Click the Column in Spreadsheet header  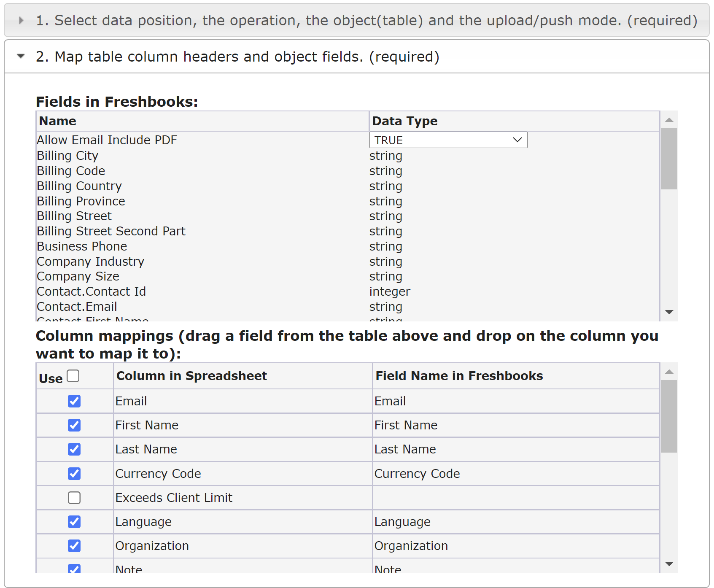[243, 376]
